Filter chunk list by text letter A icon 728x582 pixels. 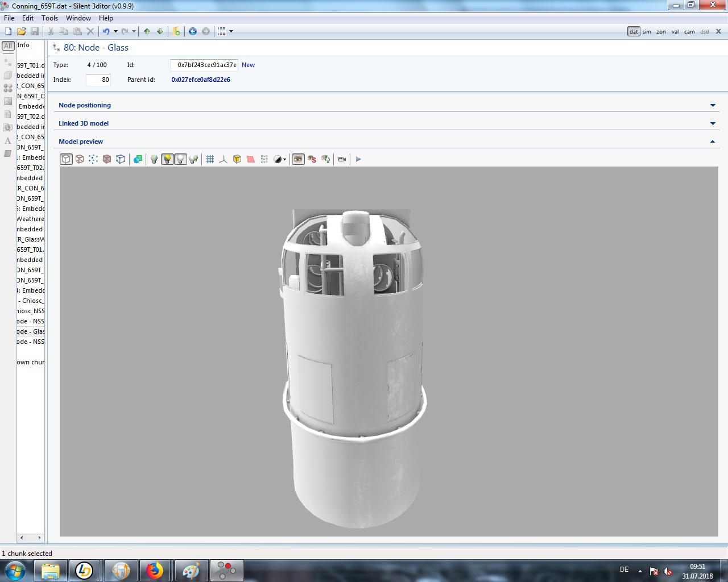8,140
